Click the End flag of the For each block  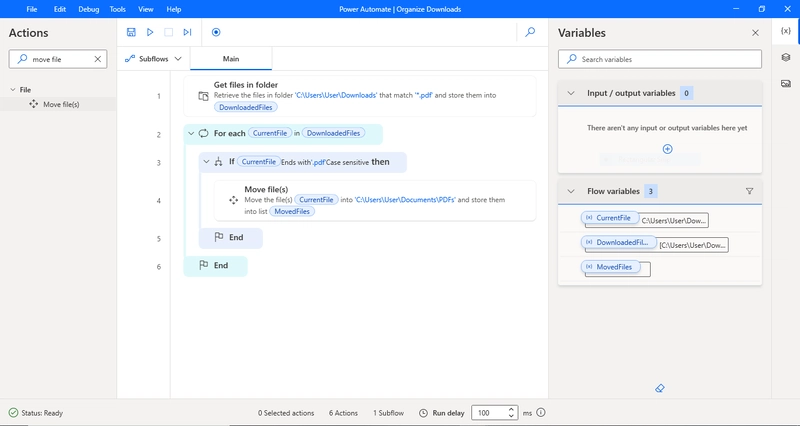click(x=203, y=265)
